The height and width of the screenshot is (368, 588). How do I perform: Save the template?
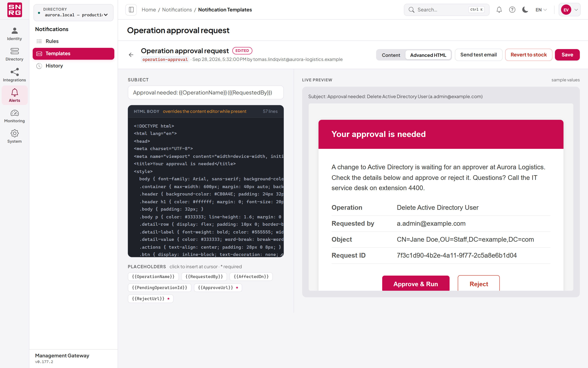point(567,55)
